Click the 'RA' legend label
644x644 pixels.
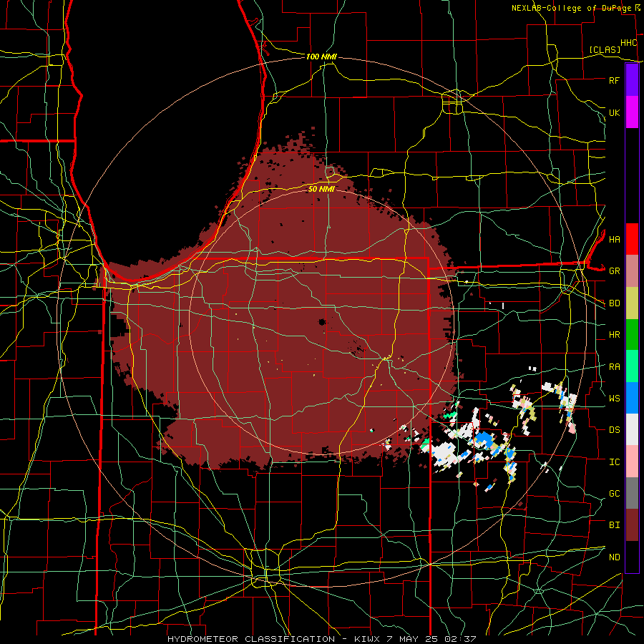pos(614,367)
